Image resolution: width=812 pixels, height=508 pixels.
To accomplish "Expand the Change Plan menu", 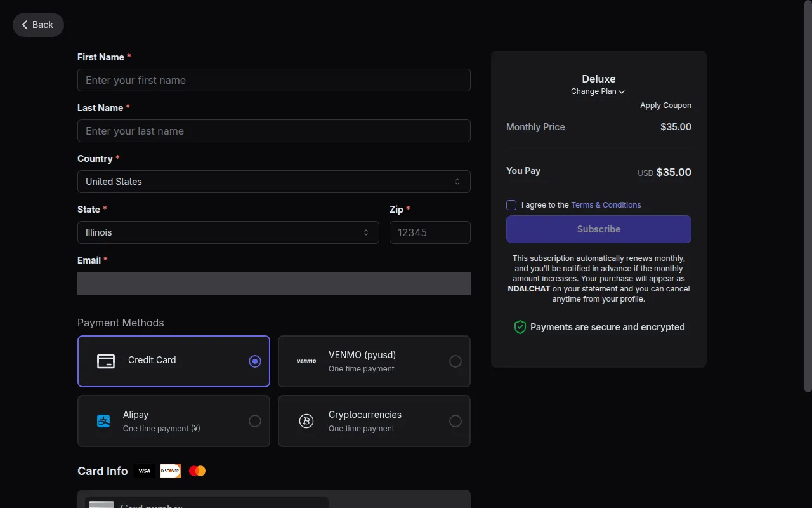I will [598, 91].
